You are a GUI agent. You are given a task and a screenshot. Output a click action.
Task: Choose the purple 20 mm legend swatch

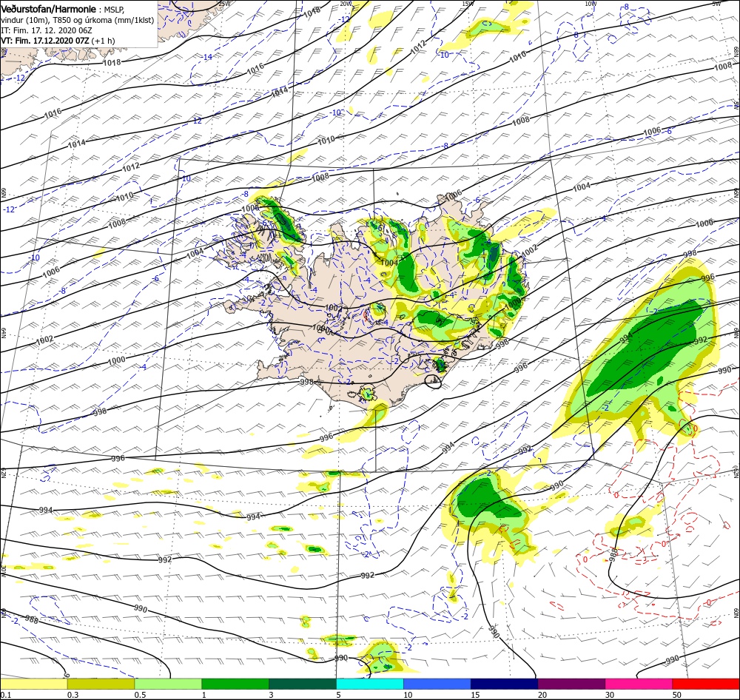tap(571, 684)
